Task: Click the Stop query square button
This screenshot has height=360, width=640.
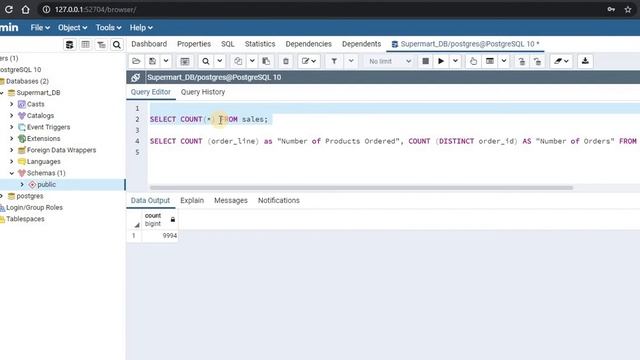Action: pos(425,61)
